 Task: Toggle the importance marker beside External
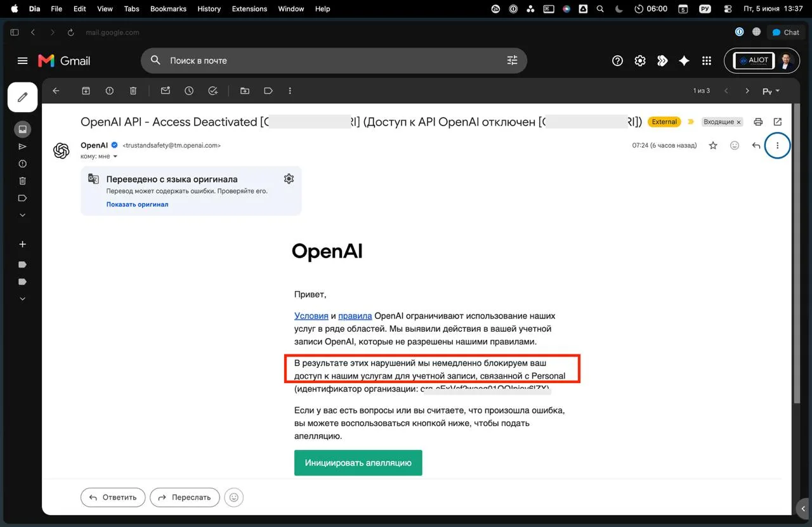coord(691,122)
